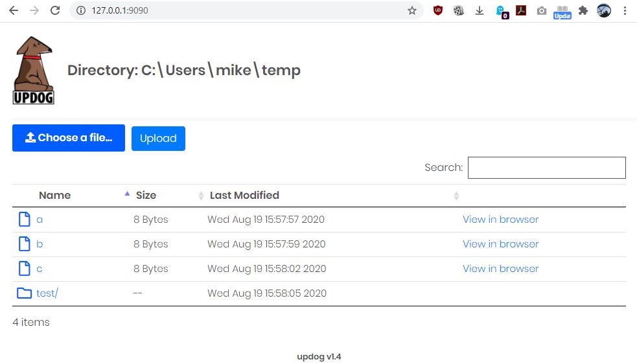Click the Upload button
This screenshot has height=364, width=637.
pyautogui.click(x=158, y=139)
